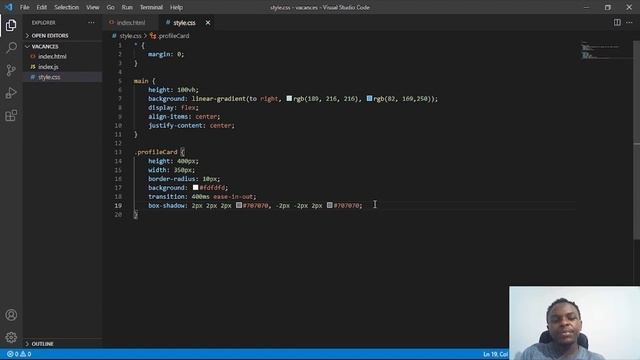Click the editor vertical scrollbar
The height and width of the screenshot is (360, 640).
point(636,140)
